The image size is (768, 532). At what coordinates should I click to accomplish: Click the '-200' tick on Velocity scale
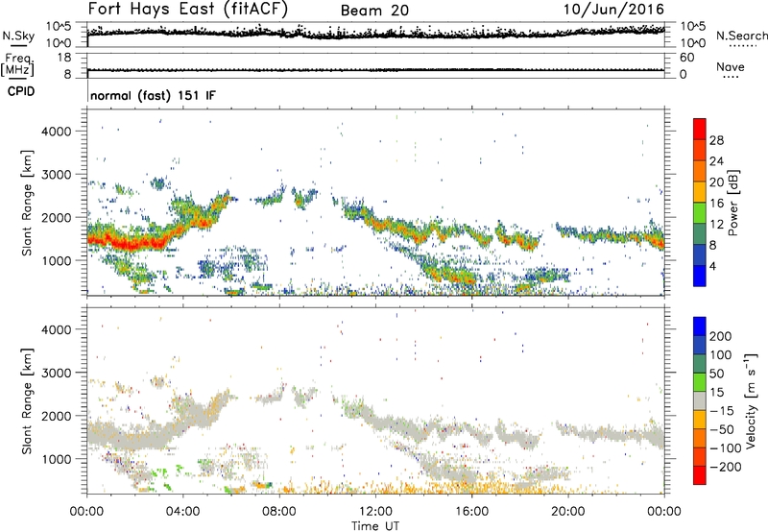726,467
